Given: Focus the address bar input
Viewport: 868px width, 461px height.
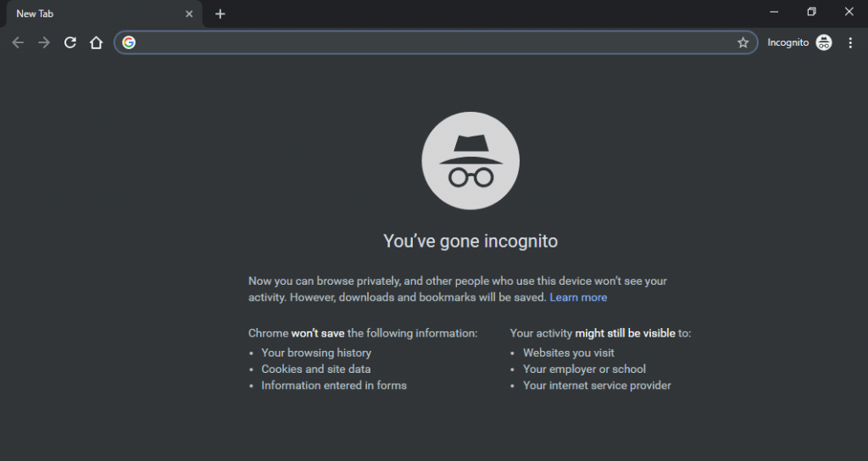Looking at the screenshot, I should coord(437,42).
